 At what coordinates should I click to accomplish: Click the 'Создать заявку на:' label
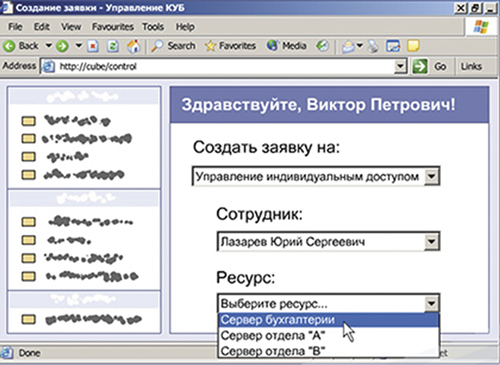pyautogui.click(x=266, y=147)
